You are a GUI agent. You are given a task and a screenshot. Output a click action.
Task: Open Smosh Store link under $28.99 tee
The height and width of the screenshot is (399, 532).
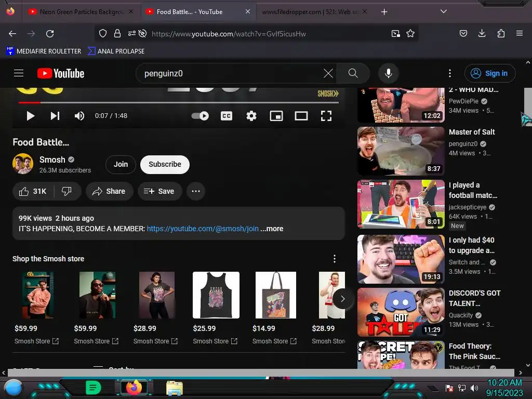pyautogui.click(x=155, y=341)
